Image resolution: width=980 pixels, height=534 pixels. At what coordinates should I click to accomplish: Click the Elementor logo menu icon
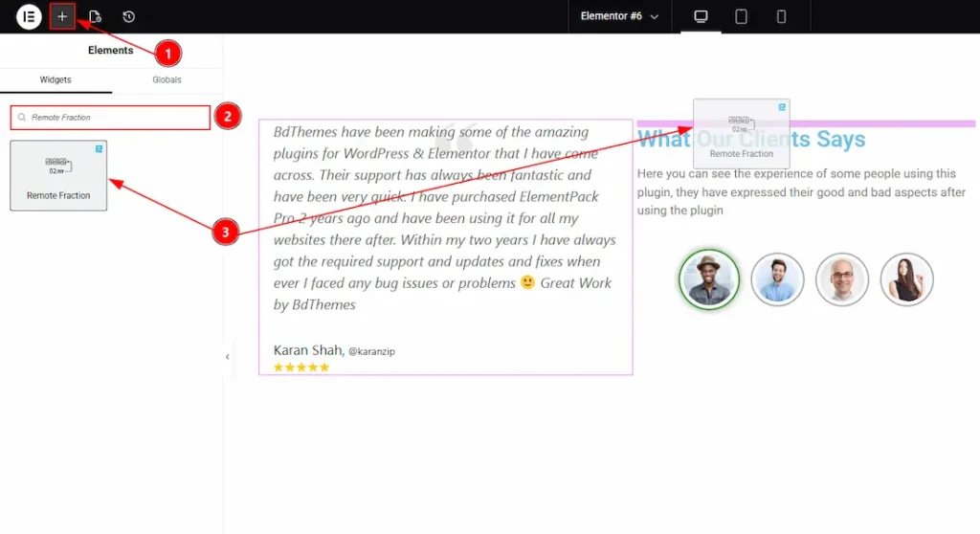pyautogui.click(x=28, y=16)
